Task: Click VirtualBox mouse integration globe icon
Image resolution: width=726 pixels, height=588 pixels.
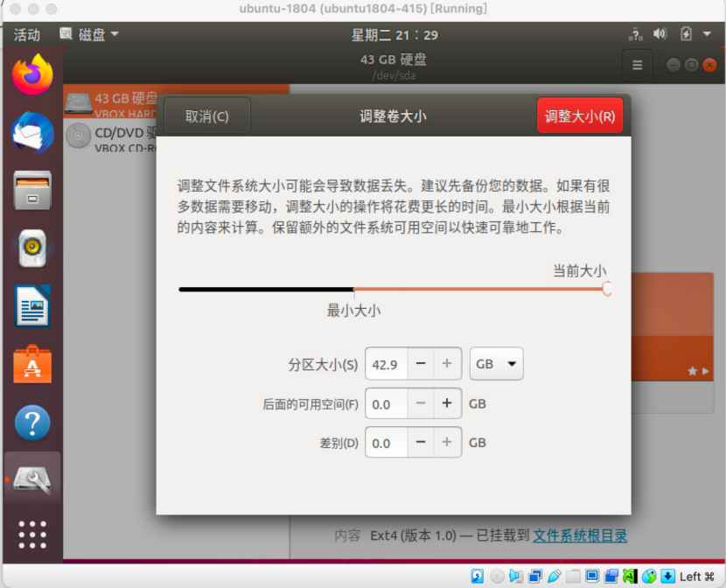Action: coord(649,576)
